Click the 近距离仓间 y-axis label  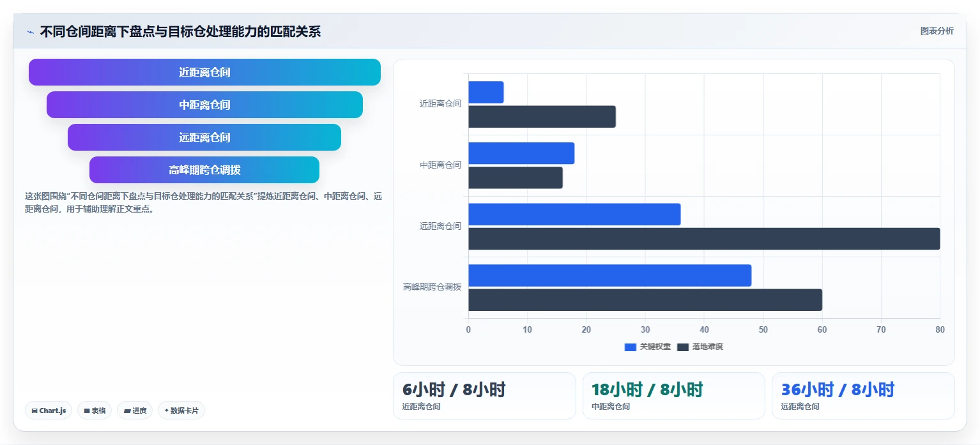click(x=440, y=103)
